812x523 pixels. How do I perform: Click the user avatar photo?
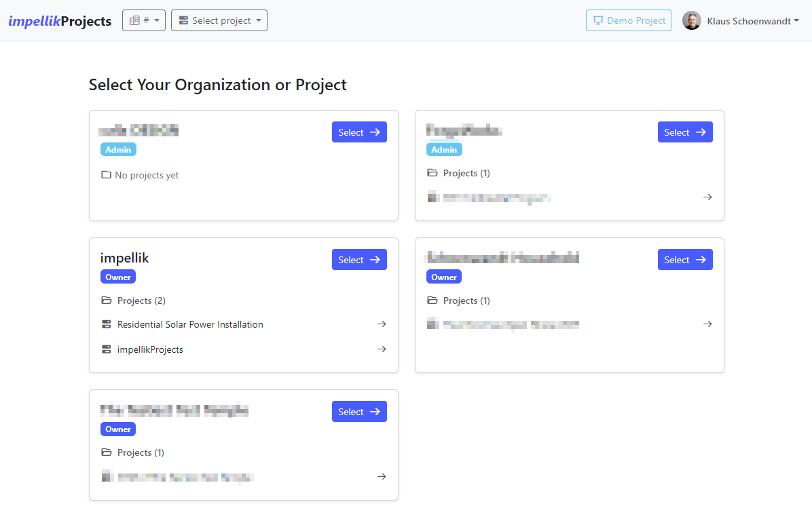click(691, 21)
